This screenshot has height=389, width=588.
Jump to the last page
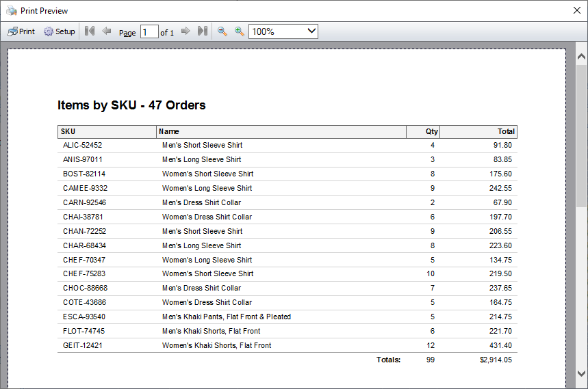coord(203,31)
